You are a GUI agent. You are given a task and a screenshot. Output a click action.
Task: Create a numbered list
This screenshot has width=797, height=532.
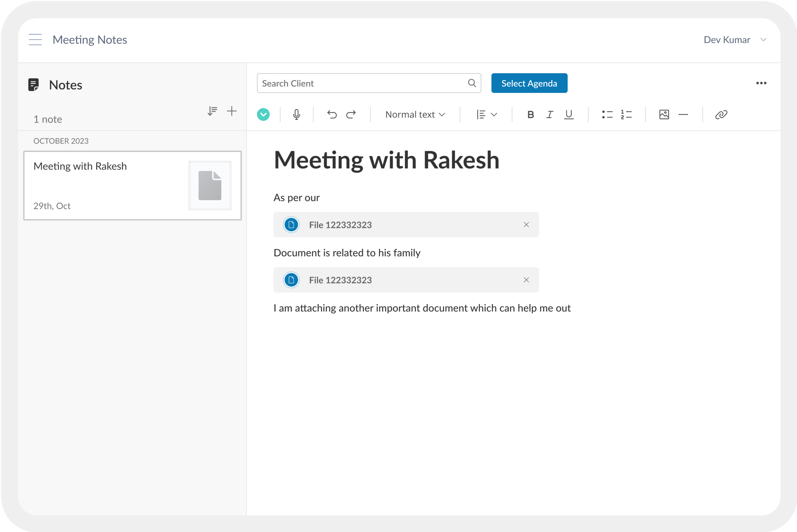coord(626,115)
